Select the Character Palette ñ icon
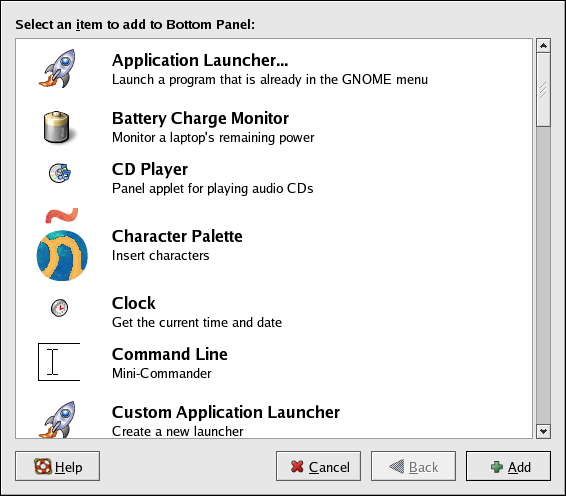The width and height of the screenshot is (566, 496). [62, 245]
